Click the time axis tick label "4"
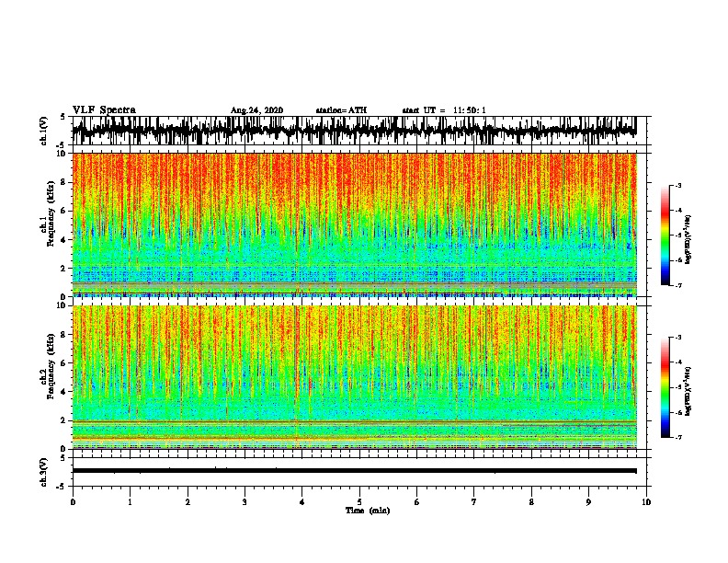 click(302, 502)
